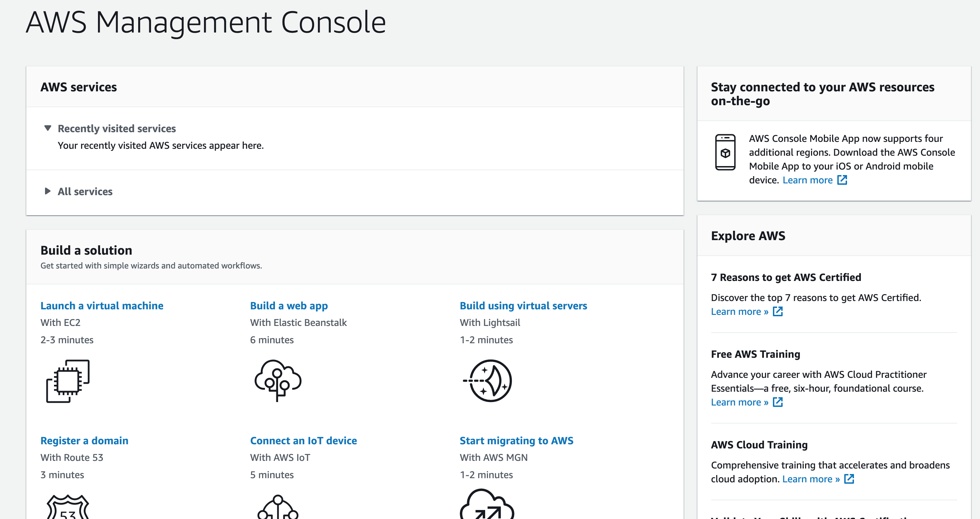Open Launch a virtual machine wizard
Image resolution: width=980 pixels, height=519 pixels.
(x=101, y=306)
